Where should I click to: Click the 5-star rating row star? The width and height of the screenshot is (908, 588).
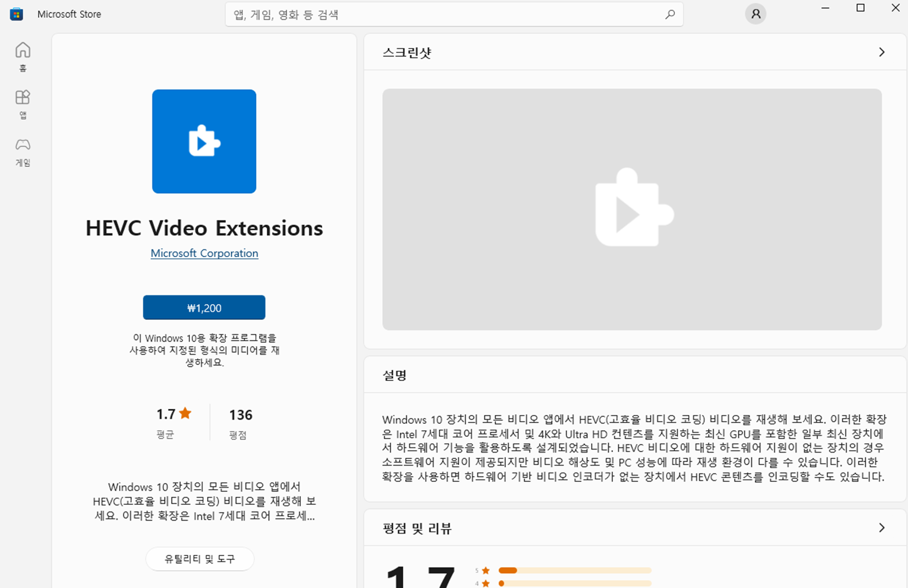[486, 570]
